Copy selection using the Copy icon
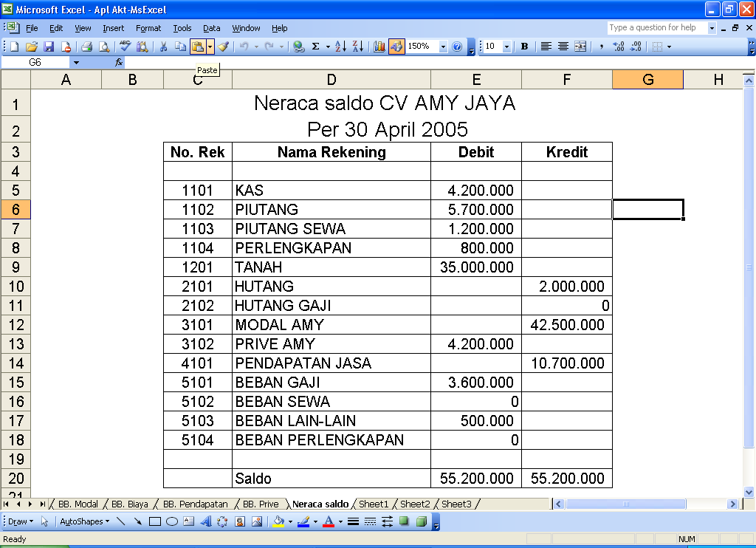 click(180, 47)
